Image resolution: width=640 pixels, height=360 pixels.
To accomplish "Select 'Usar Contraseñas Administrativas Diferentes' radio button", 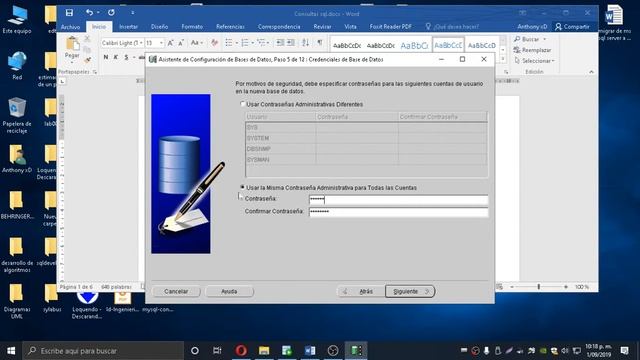I will (242, 104).
